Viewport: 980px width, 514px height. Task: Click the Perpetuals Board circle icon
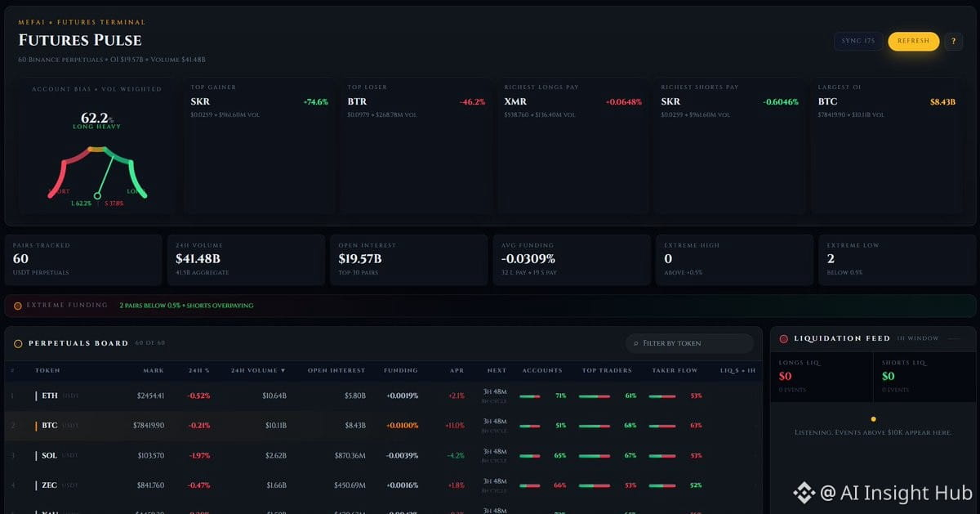click(18, 343)
